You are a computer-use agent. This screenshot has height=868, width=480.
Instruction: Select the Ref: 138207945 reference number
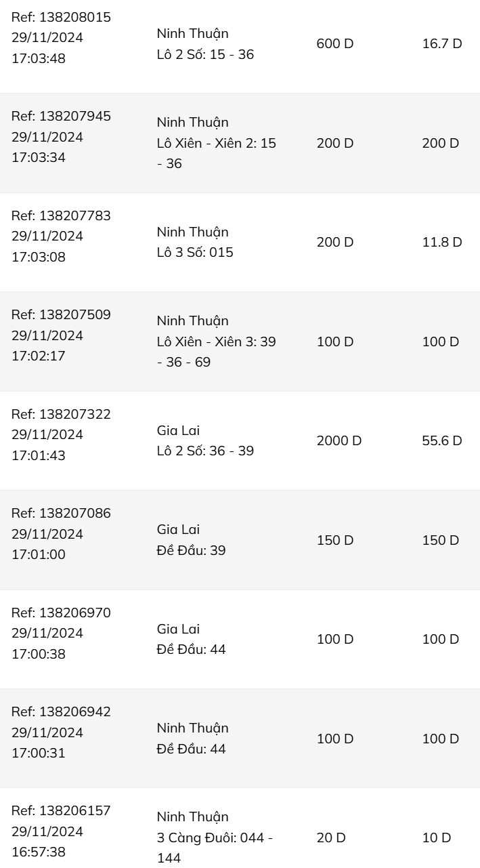click(61, 116)
